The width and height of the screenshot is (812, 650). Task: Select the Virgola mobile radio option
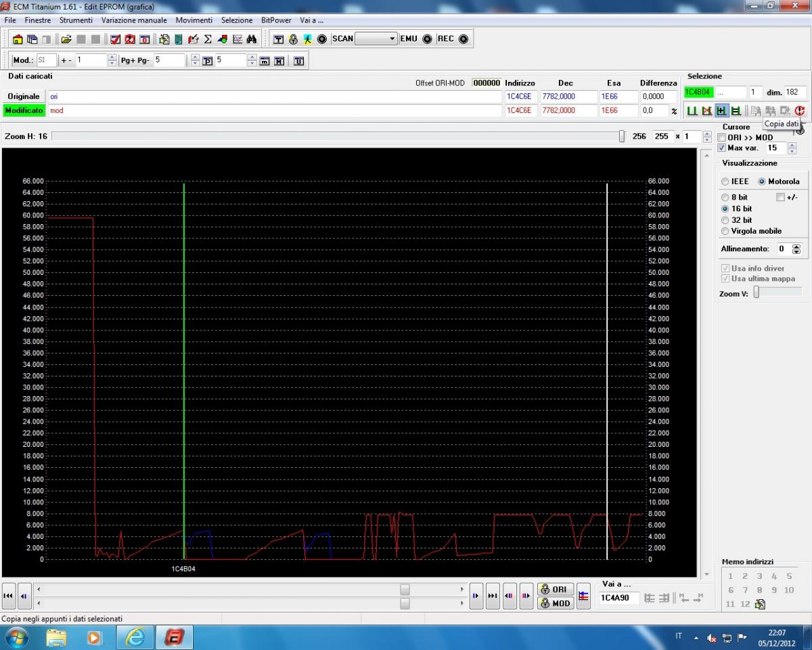(725, 231)
